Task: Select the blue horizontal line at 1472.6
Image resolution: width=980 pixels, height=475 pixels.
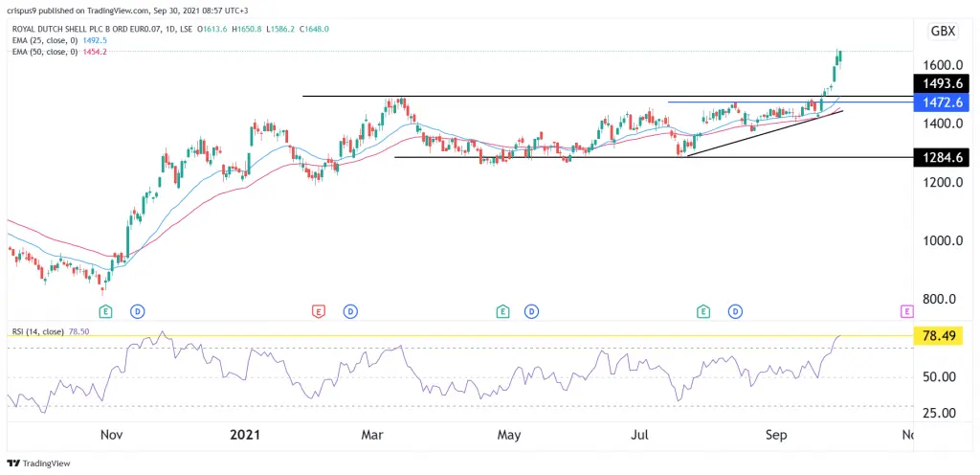Action: 791,102
